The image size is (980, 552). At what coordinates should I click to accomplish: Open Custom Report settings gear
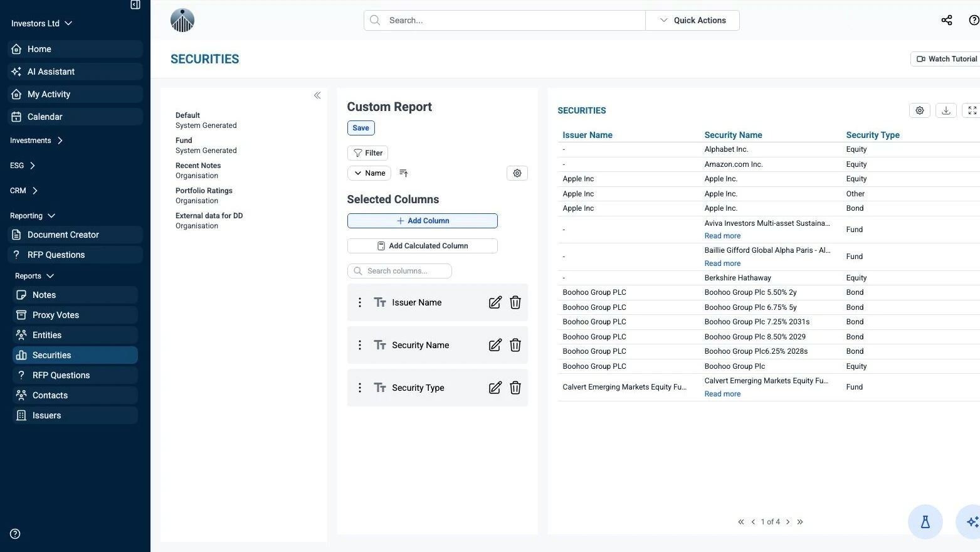pyautogui.click(x=517, y=173)
